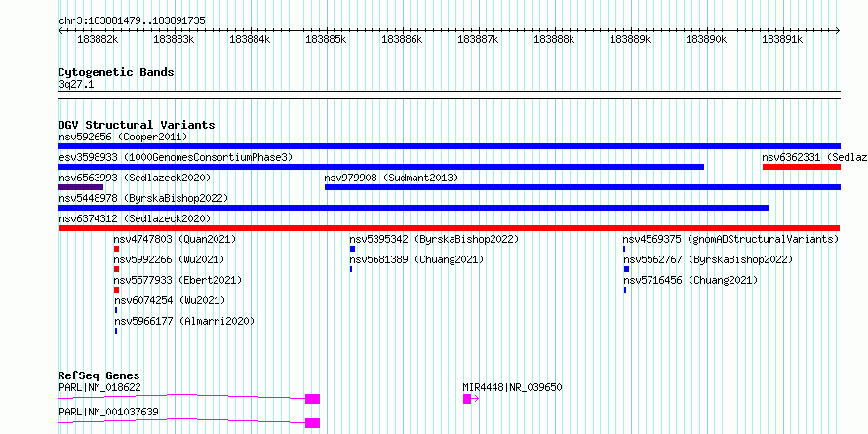Open the esv3598933 (1000GenomesConsortiumPhase3) label
Viewport: 868px width, 434px height.
pyautogui.click(x=176, y=157)
